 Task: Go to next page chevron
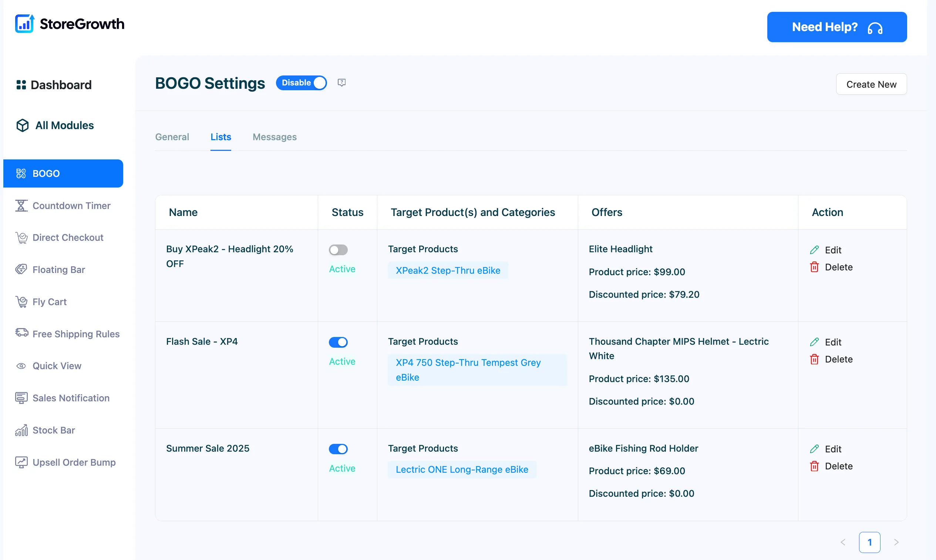coord(896,542)
